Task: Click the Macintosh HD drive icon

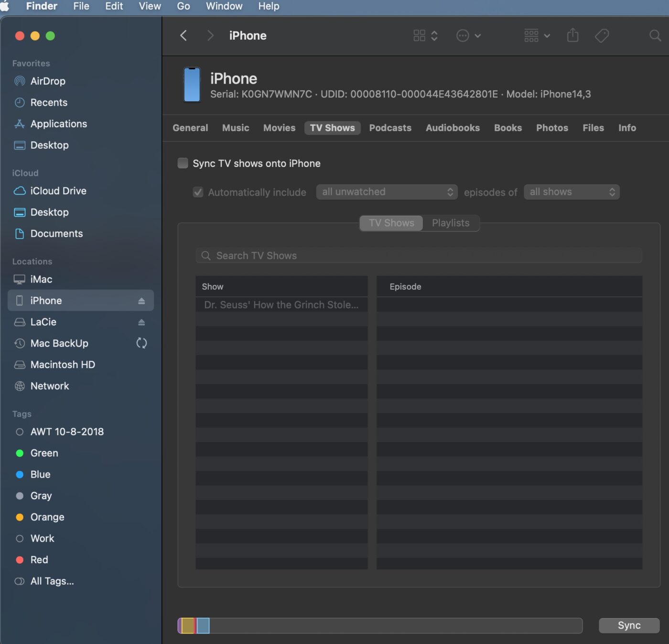Action: coord(20,365)
